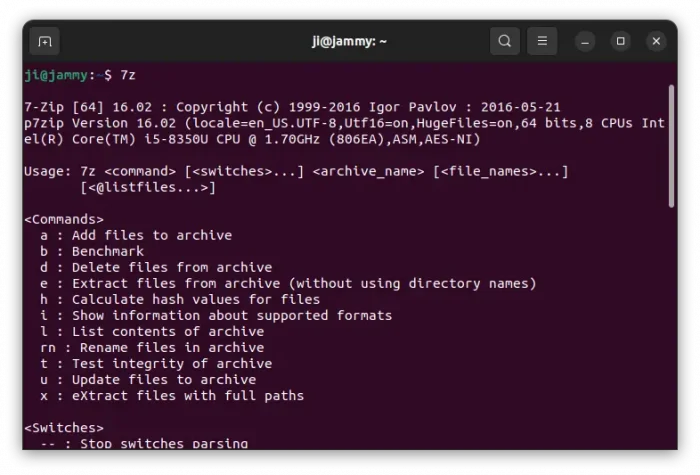Maximize the terminal window
700x475 pixels.
click(x=620, y=41)
